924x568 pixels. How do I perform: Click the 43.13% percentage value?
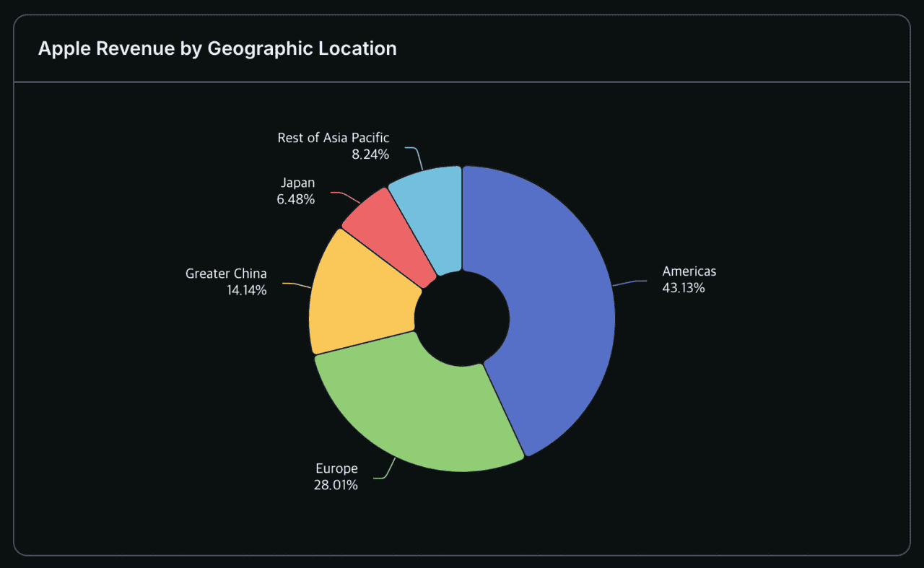click(x=683, y=288)
